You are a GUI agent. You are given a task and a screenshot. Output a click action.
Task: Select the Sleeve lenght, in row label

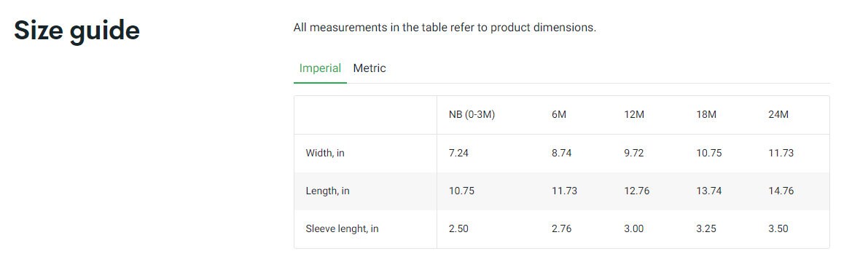342,228
